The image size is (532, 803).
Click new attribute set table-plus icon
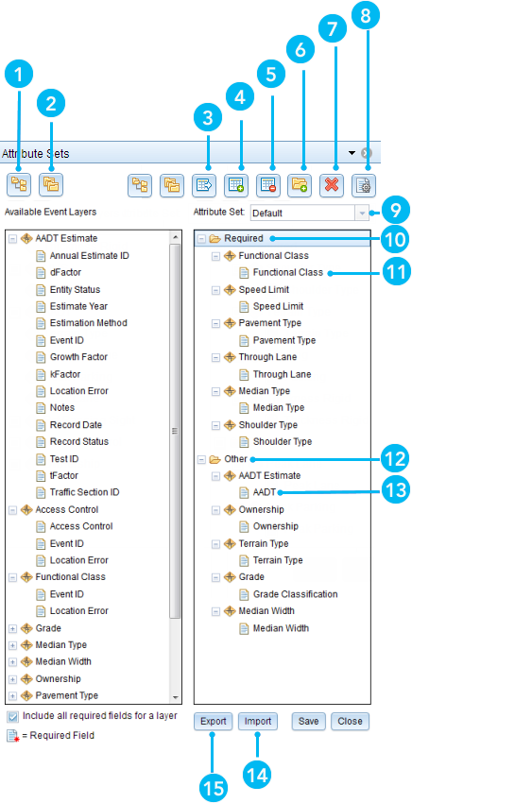coord(236,185)
